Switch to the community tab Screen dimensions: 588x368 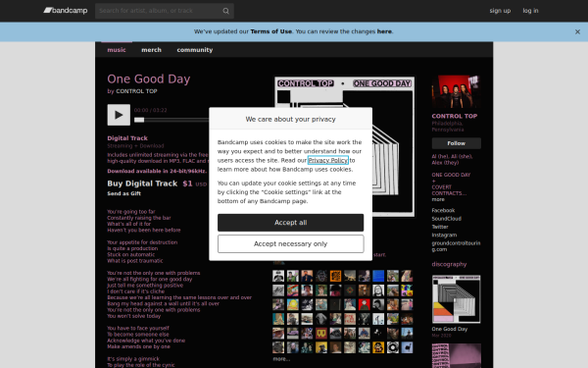pos(195,50)
